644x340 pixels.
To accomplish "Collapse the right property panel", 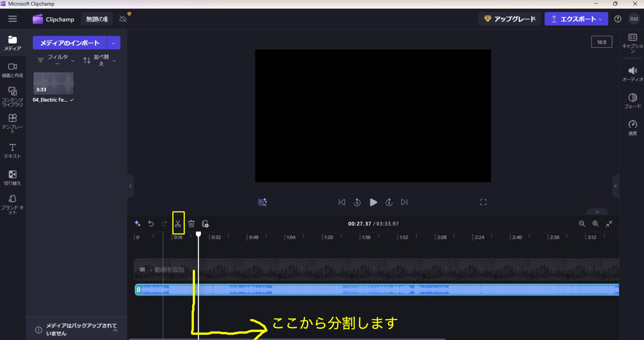I will pos(616,186).
